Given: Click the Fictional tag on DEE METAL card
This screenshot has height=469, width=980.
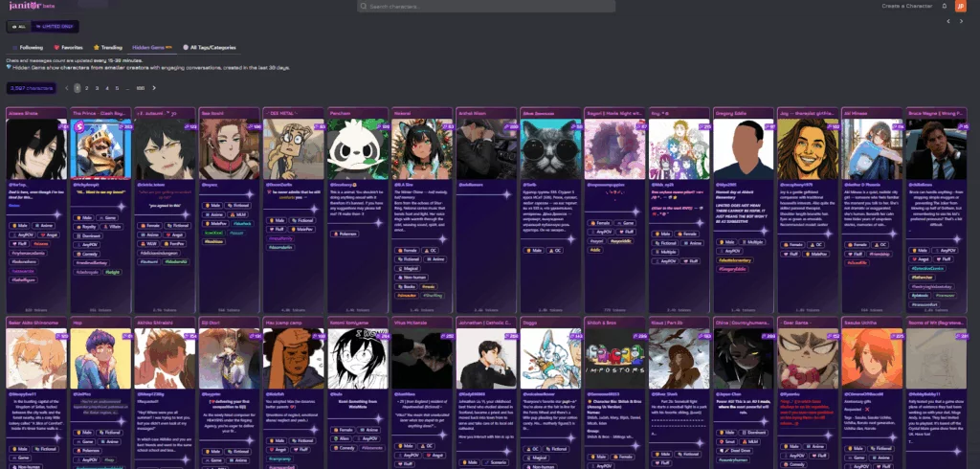Looking at the screenshot, I should [x=302, y=220].
